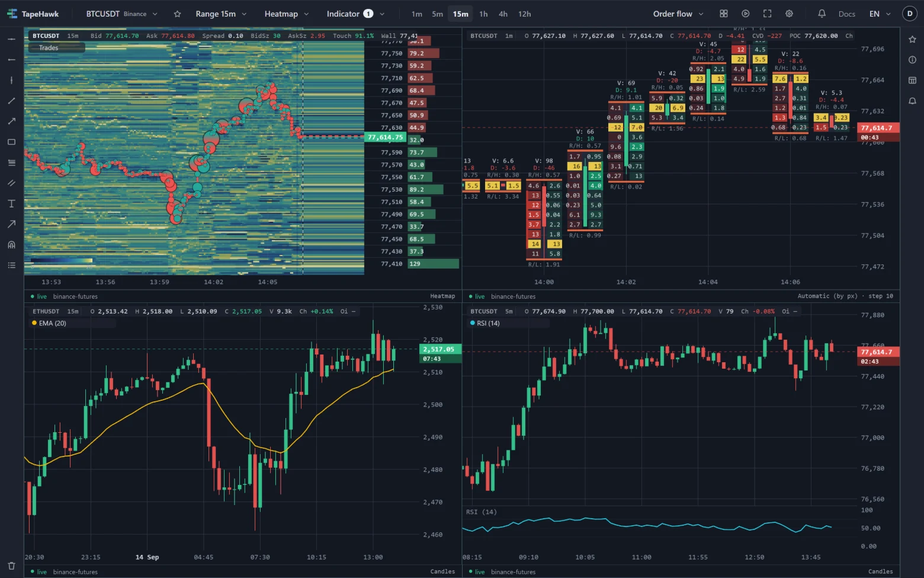This screenshot has height=578, width=924.
Task: Select the horizontal ray drawing tool
Action: coord(11,60)
